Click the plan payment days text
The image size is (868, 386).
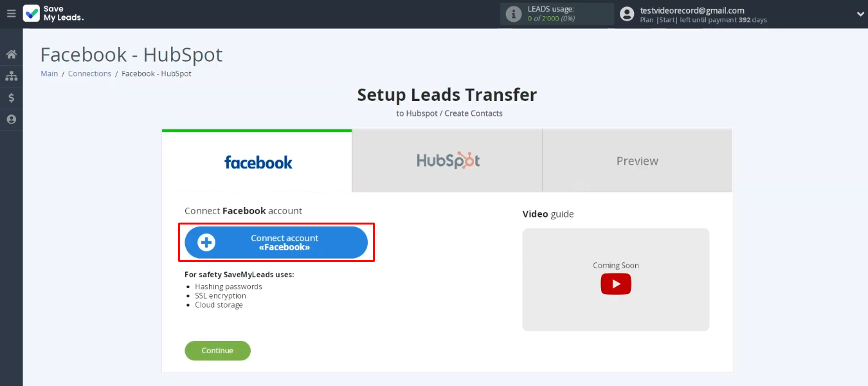[x=703, y=20]
